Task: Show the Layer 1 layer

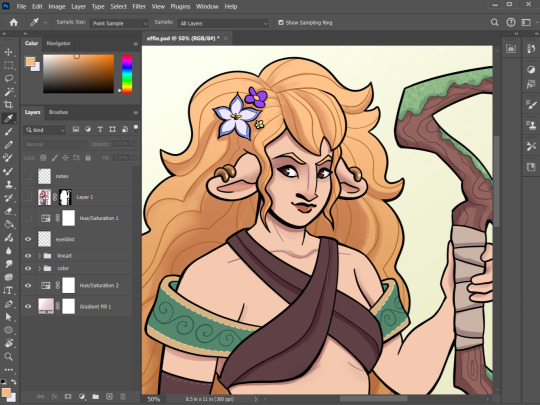Action: pos(28,197)
